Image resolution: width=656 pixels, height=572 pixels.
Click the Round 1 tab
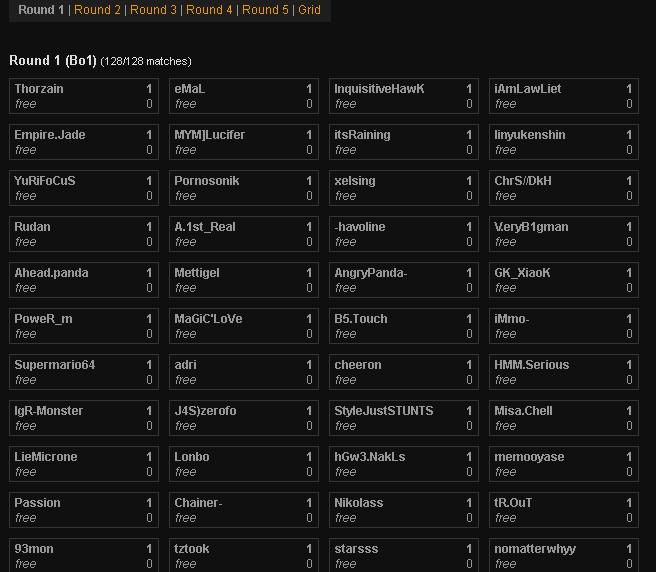point(41,10)
